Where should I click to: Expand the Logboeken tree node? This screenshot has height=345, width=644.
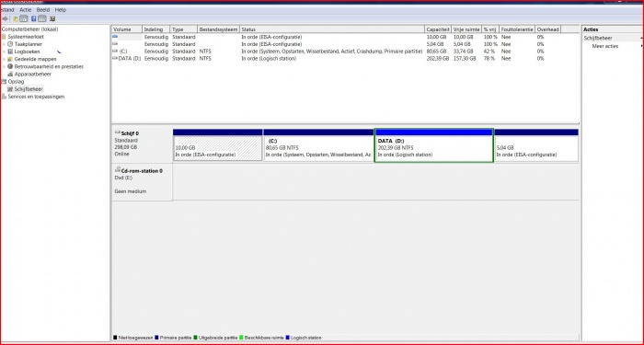coord(5,52)
